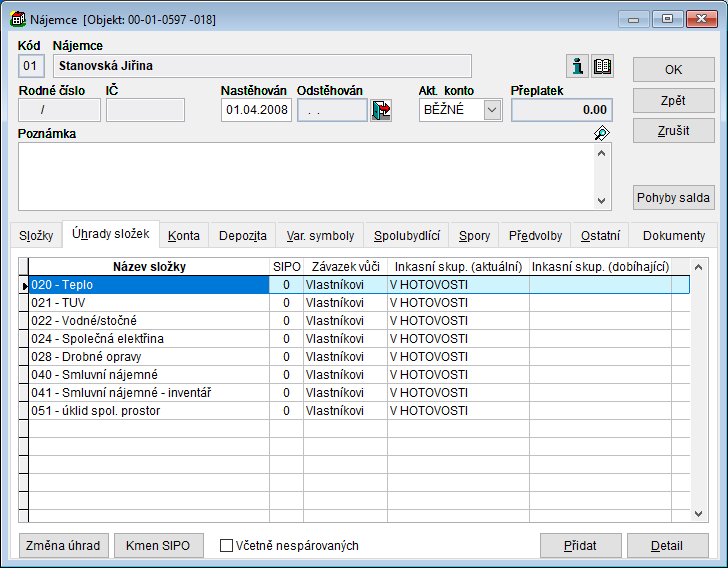
Task: Expand the Akt. konto dropdown
Action: click(x=492, y=110)
